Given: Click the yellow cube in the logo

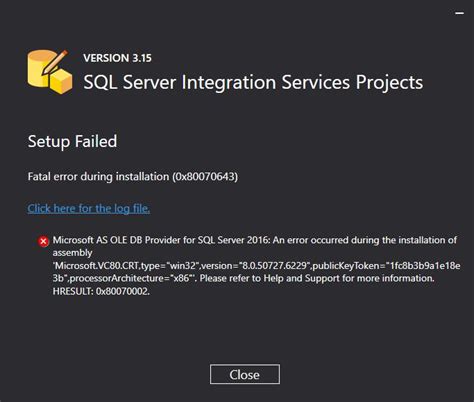Looking at the screenshot, I should (61, 82).
